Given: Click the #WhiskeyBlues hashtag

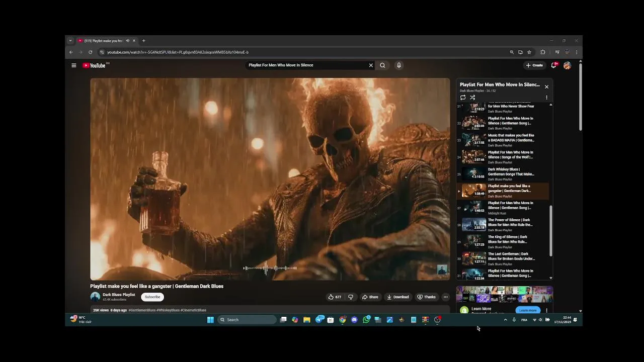Looking at the screenshot, I should 168,310.
